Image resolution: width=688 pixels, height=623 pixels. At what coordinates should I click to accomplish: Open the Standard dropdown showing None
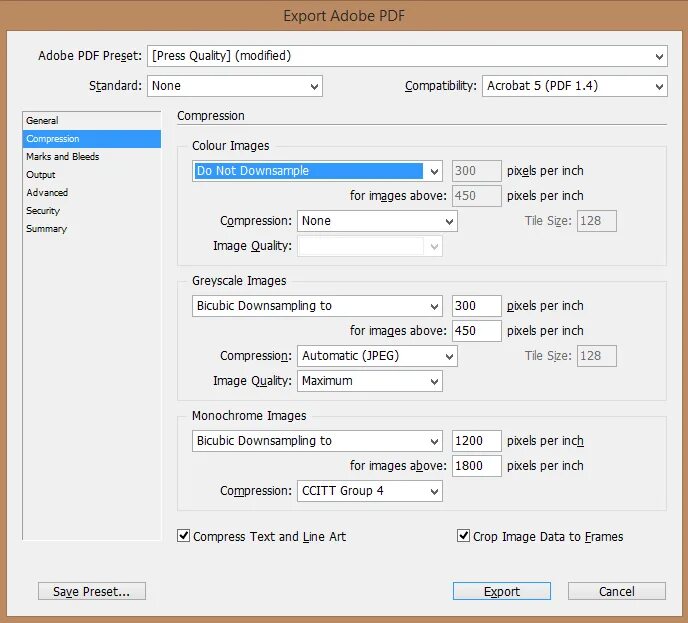pyautogui.click(x=235, y=86)
